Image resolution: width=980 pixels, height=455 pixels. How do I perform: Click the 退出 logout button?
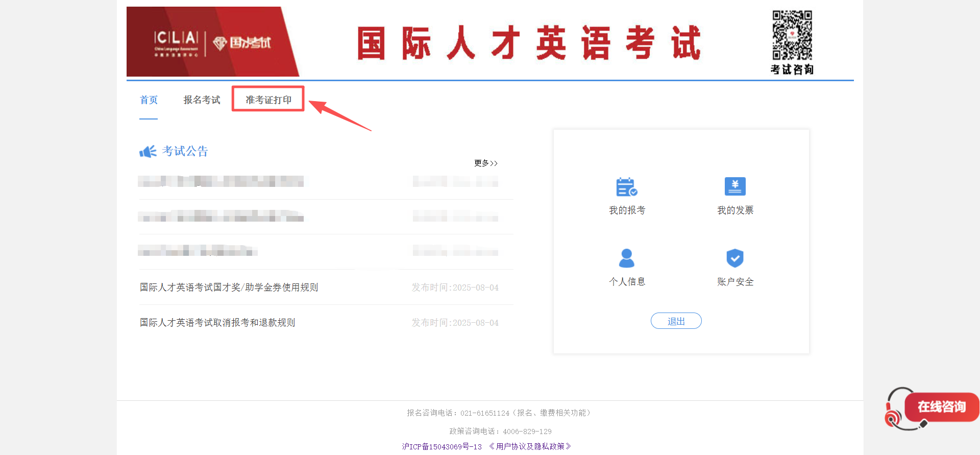676,321
